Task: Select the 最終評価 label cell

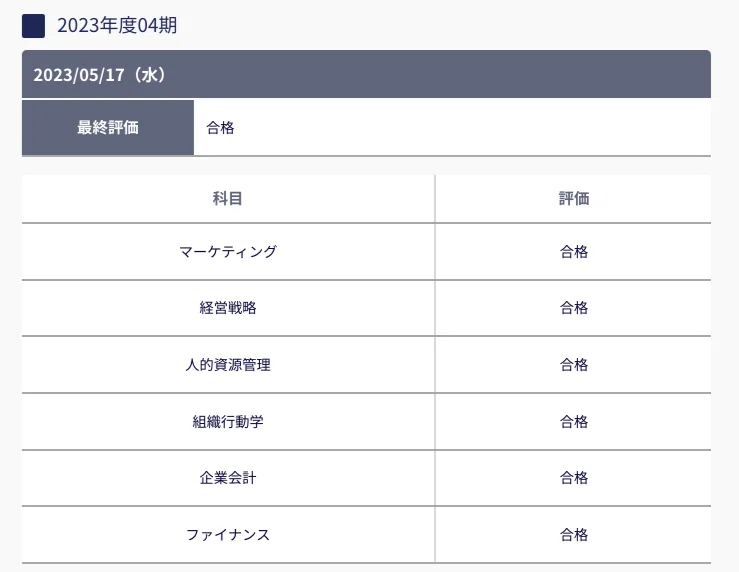Action: (x=108, y=127)
